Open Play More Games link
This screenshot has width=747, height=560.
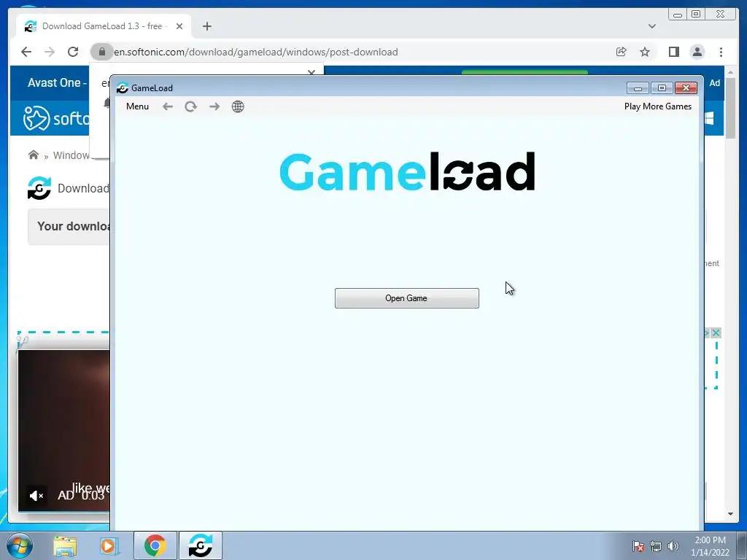click(658, 106)
